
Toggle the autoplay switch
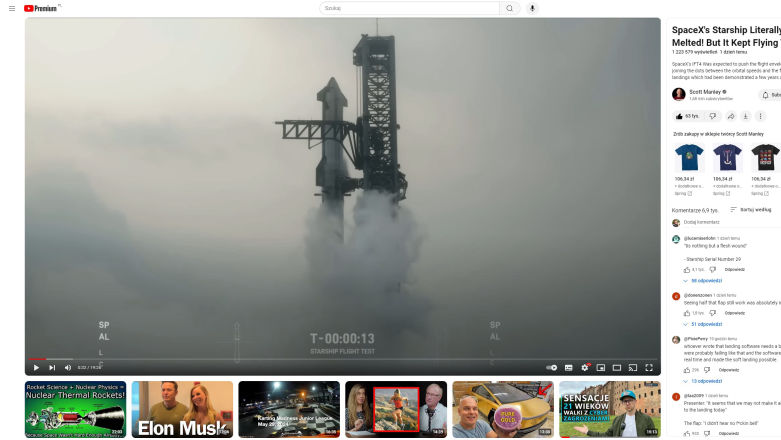pos(551,368)
